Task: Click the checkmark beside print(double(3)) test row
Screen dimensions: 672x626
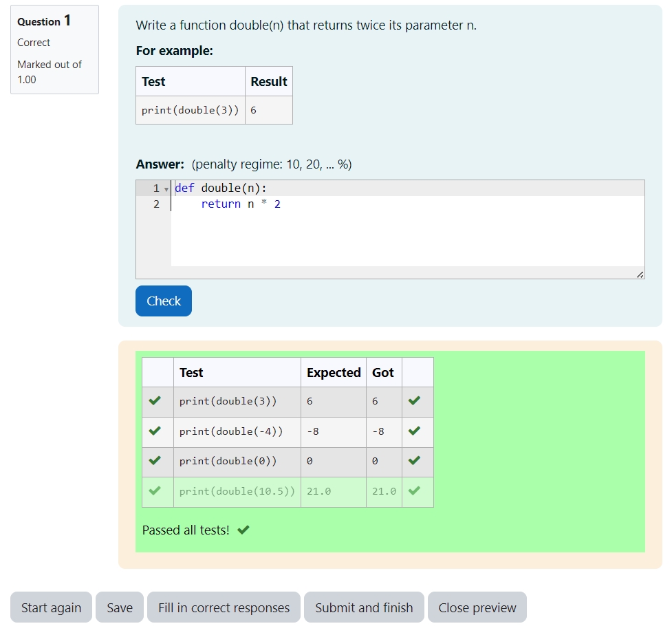Action: [x=157, y=402]
